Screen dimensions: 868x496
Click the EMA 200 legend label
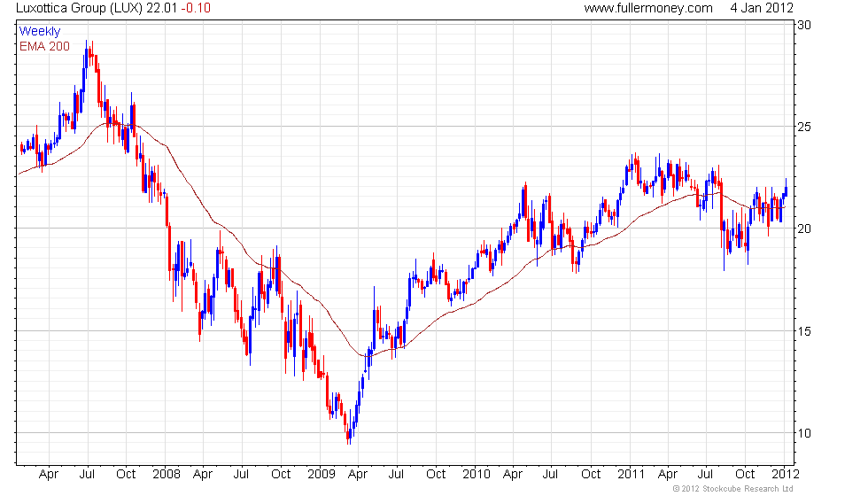coord(44,46)
